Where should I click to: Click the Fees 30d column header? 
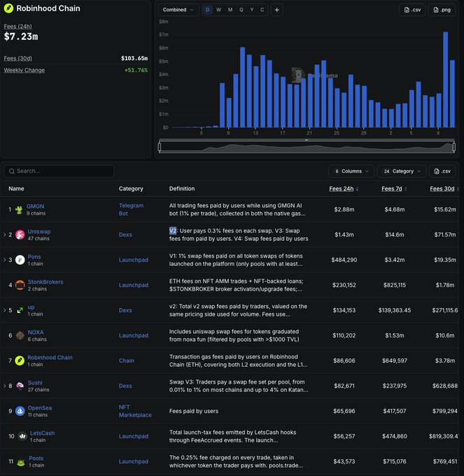(442, 188)
